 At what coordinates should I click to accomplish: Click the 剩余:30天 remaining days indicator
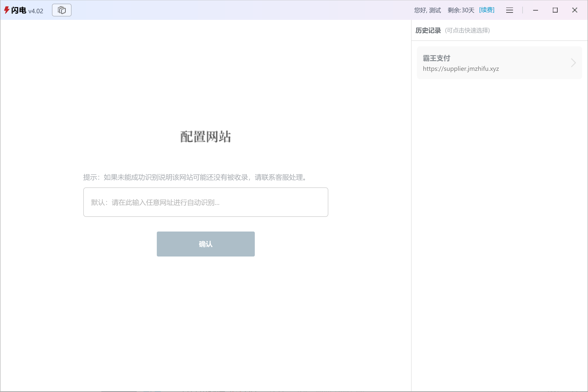461,10
